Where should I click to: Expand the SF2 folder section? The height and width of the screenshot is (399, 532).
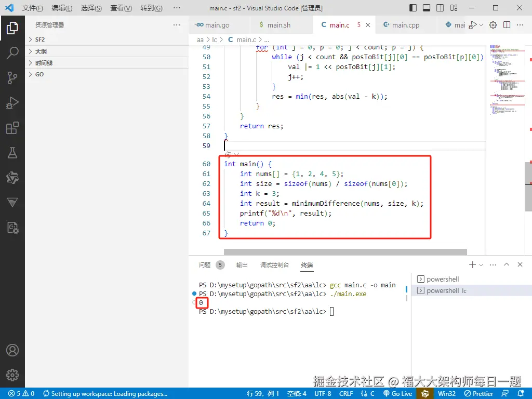(107, 39)
